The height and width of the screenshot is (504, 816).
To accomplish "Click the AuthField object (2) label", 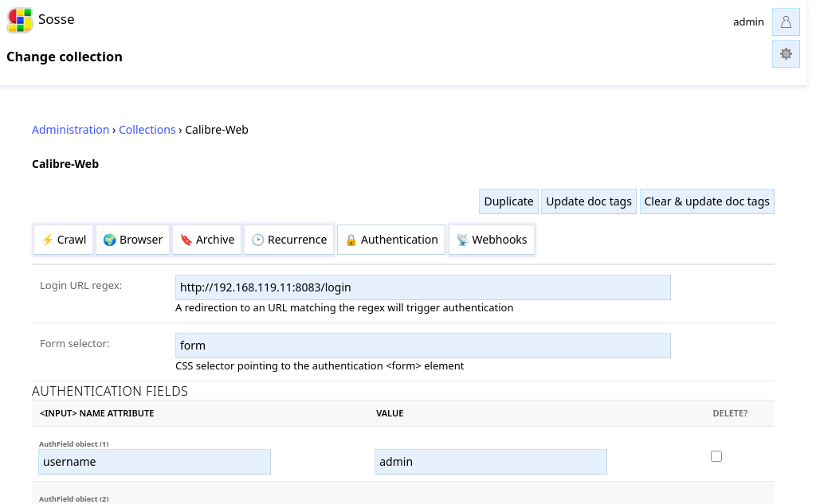I will point(74,498).
